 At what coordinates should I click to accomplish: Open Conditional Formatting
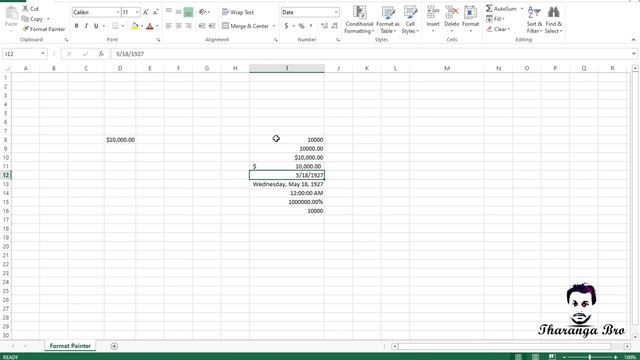tap(359, 20)
